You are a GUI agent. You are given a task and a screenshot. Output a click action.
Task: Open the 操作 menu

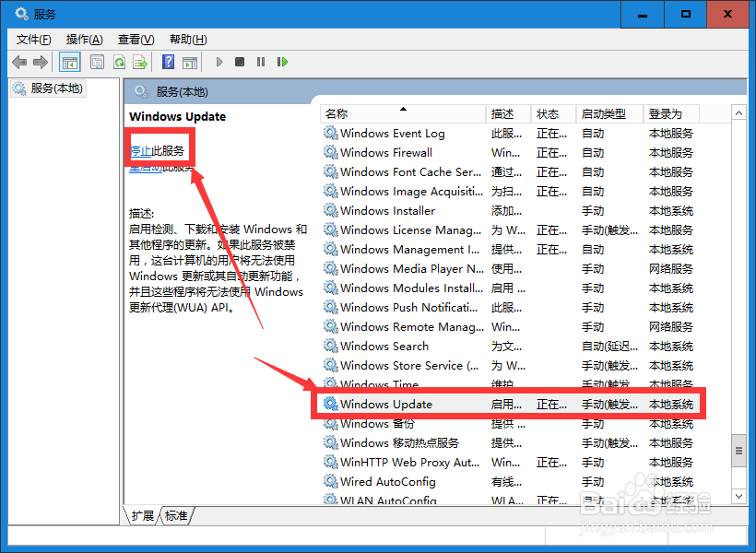(84, 40)
